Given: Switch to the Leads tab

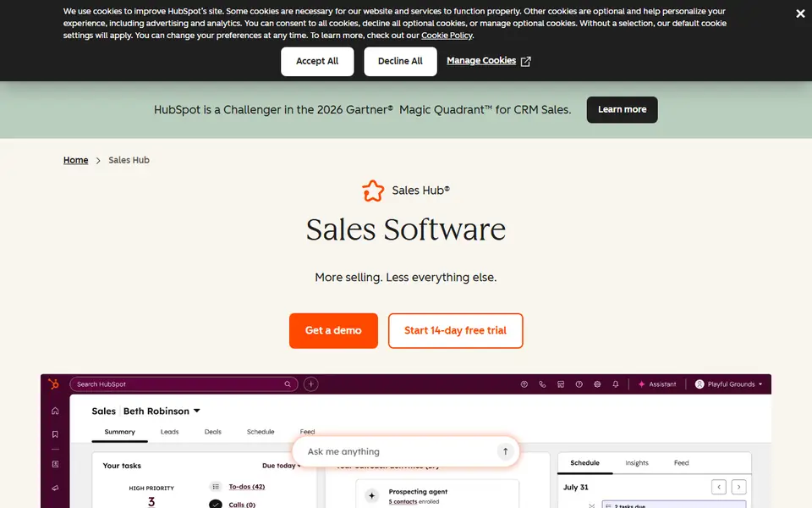Looking at the screenshot, I should pyautogui.click(x=169, y=432).
